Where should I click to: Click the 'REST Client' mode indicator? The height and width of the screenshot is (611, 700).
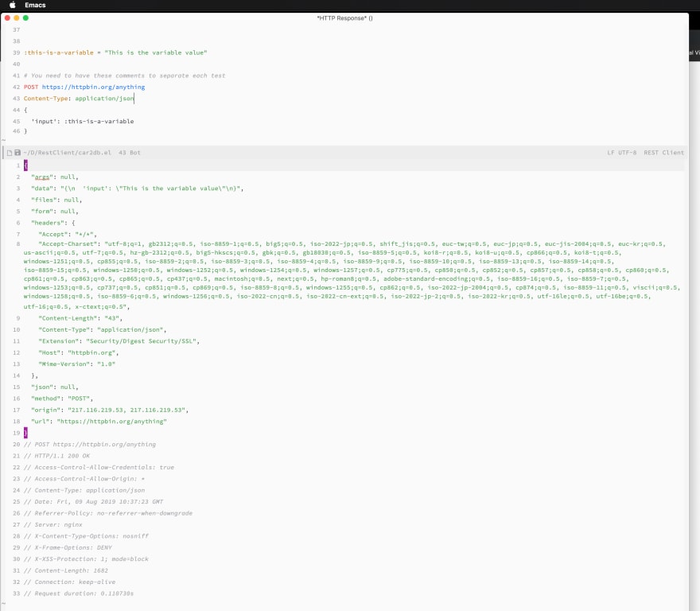click(x=663, y=153)
